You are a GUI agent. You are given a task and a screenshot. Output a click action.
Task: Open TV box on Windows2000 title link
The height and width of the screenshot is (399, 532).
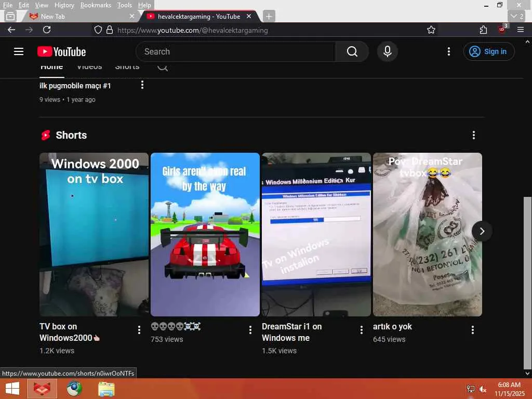click(x=70, y=332)
